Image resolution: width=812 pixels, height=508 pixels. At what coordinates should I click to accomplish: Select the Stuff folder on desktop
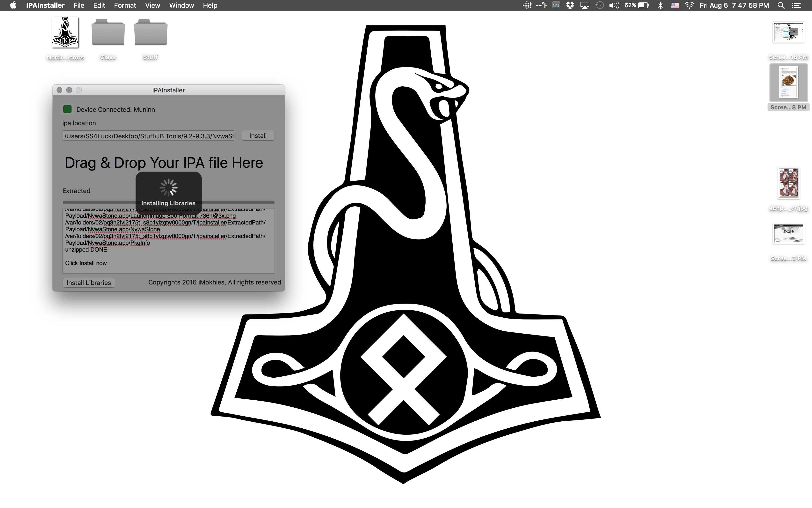pos(151,32)
